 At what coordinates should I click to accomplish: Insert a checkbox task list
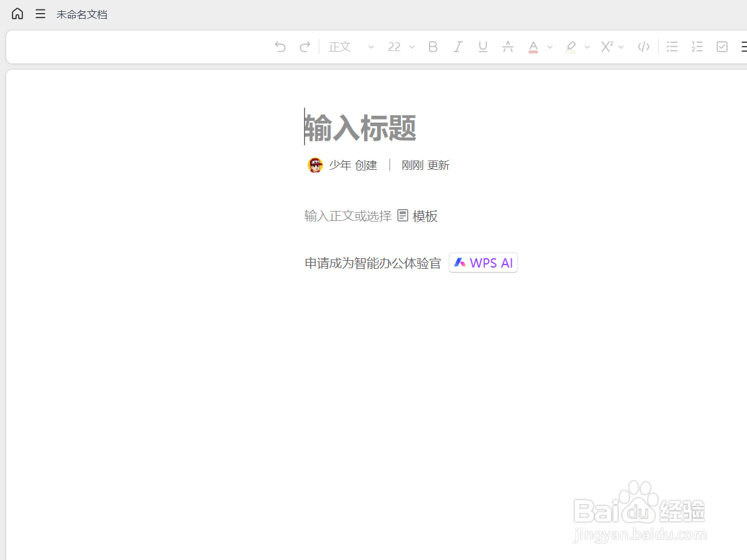click(x=722, y=47)
